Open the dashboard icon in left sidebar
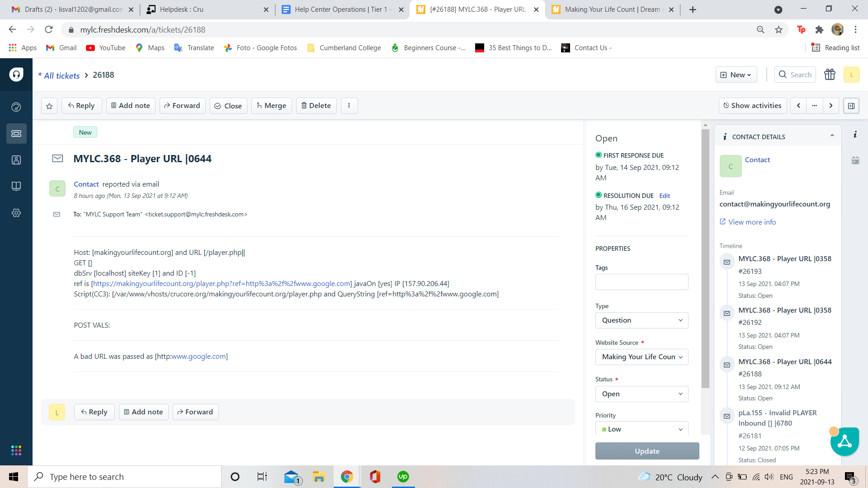The width and height of the screenshot is (868, 488). (16, 107)
